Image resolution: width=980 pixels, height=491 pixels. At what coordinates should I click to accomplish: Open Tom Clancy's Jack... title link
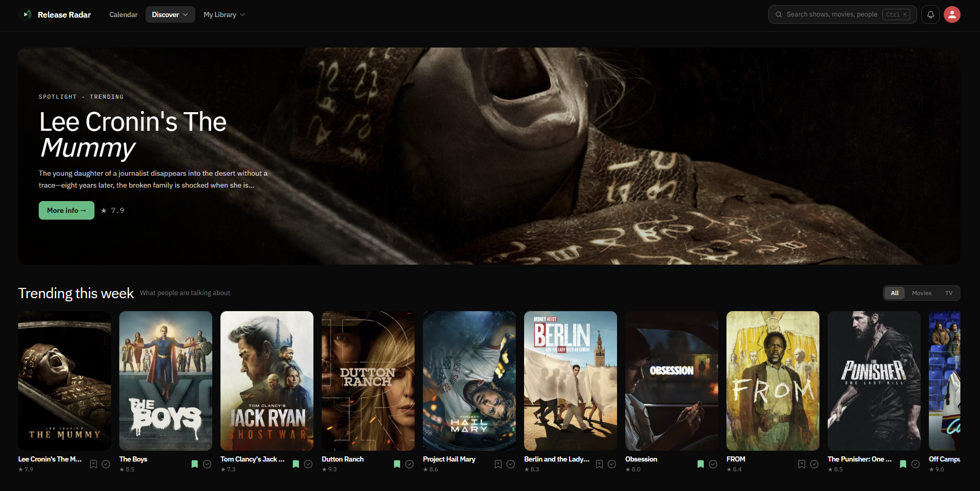pos(252,459)
